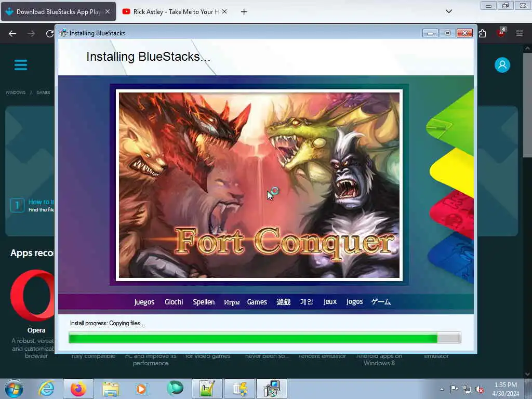The width and height of the screenshot is (532, 399).
Task: Click 'Install progress: Copying files...' text
Action: [107, 323]
